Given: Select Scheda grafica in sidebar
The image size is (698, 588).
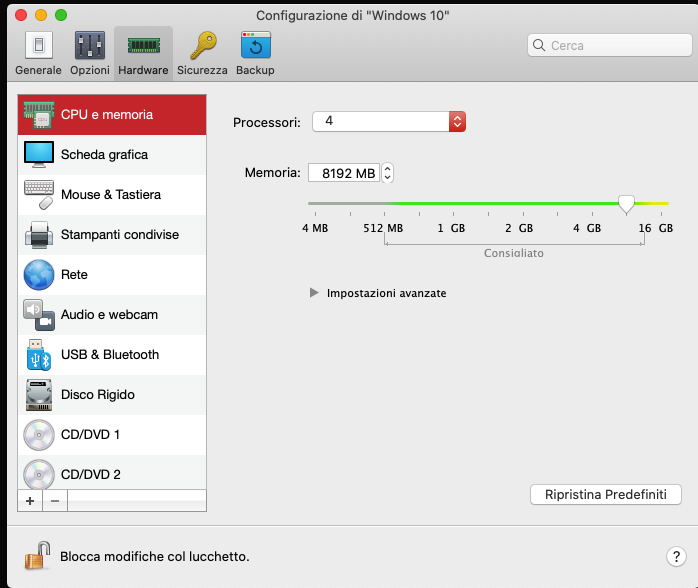Looking at the screenshot, I should click(x=112, y=155).
